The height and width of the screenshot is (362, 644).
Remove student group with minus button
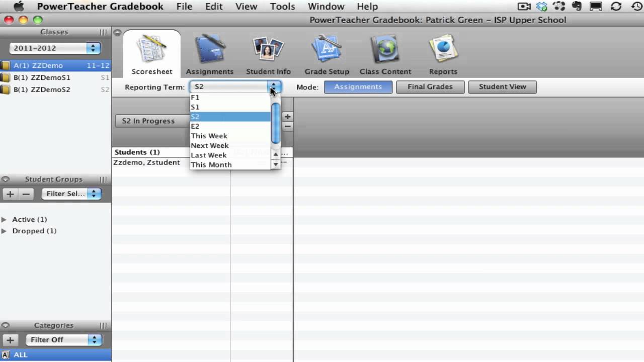point(26,194)
